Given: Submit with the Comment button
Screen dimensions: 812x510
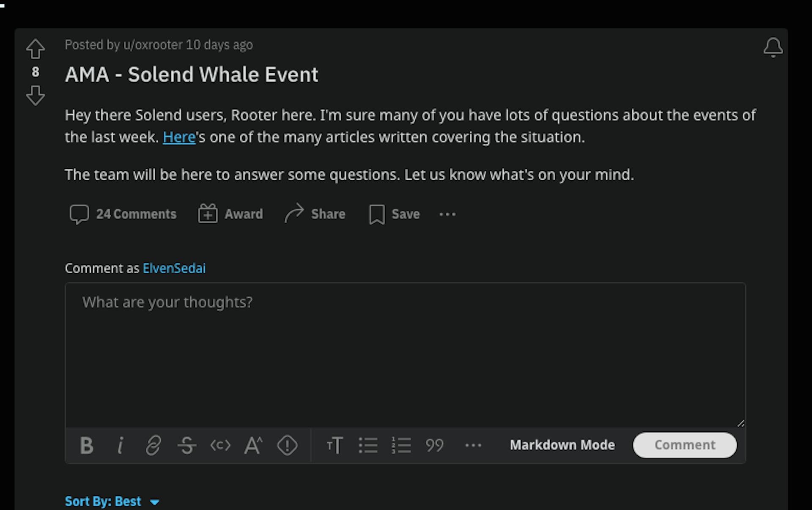Looking at the screenshot, I should coord(685,445).
